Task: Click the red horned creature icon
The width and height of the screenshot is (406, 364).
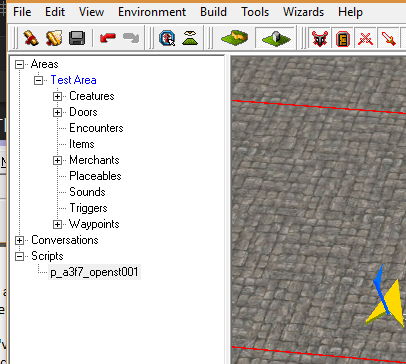Action: point(320,38)
